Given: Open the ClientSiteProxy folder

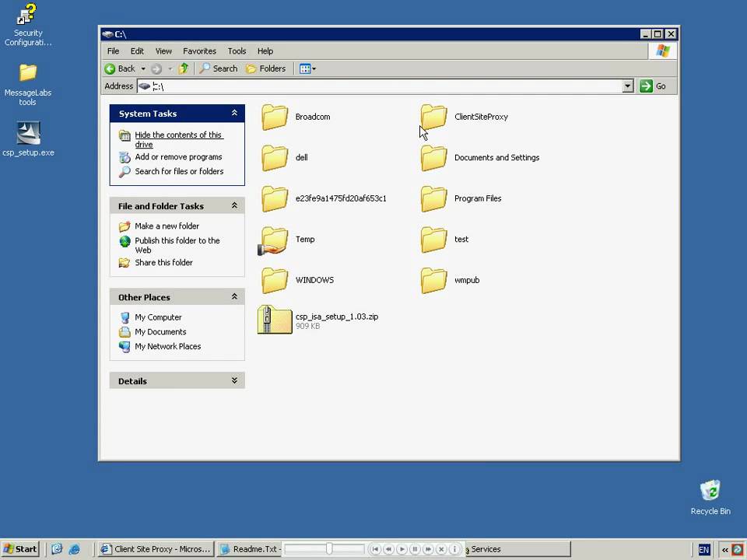Looking at the screenshot, I should (x=433, y=117).
